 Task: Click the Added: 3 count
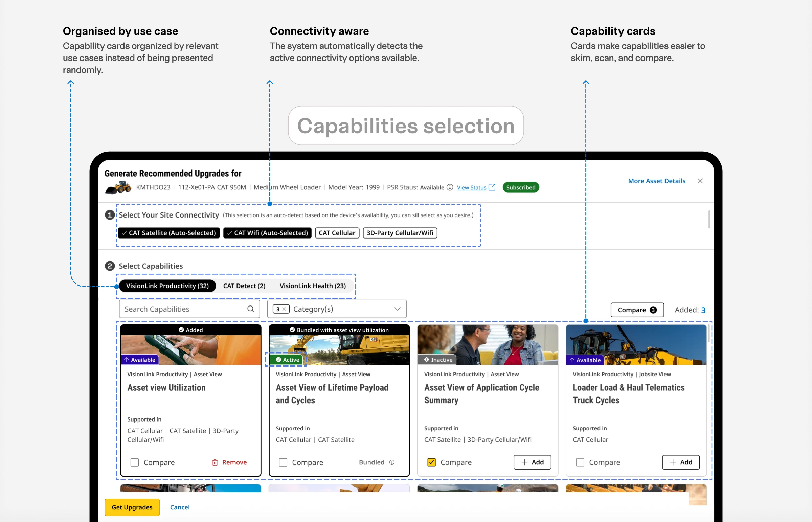click(690, 310)
